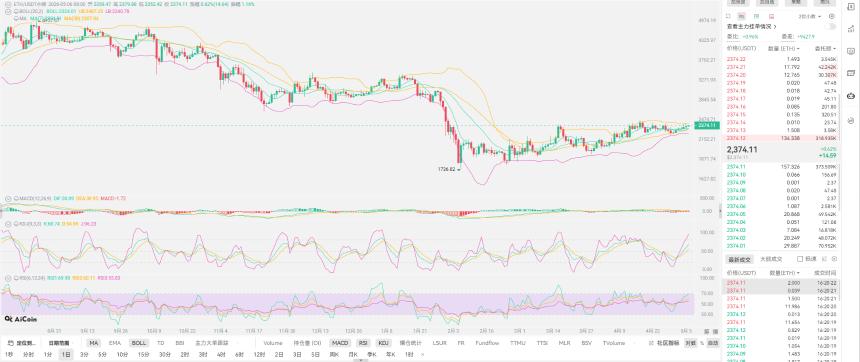The image size is (860, 362).
Task: Select the 1日 timeframe
Action: click(x=66, y=354)
